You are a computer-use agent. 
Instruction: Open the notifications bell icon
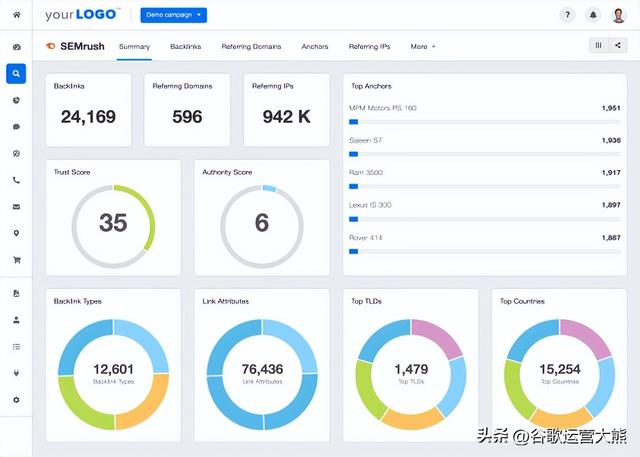pyautogui.click(x=593, y=15)
